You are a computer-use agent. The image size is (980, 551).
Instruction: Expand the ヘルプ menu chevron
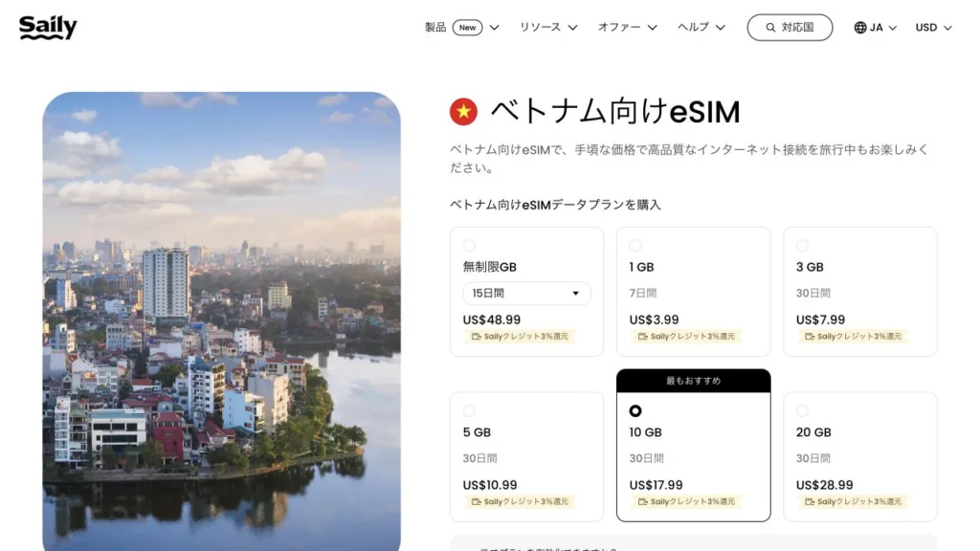(720, 28)
